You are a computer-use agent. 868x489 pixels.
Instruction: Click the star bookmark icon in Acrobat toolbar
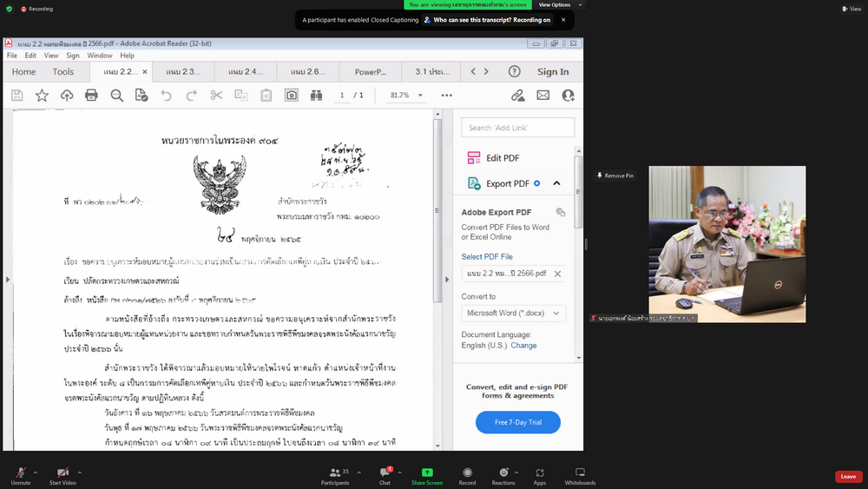click(x=42, y=96)
